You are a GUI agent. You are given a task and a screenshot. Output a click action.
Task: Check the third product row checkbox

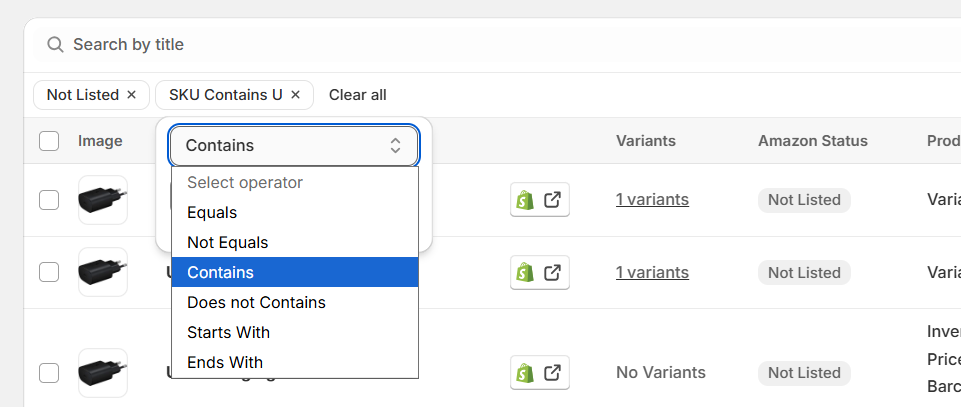(49, 373)
